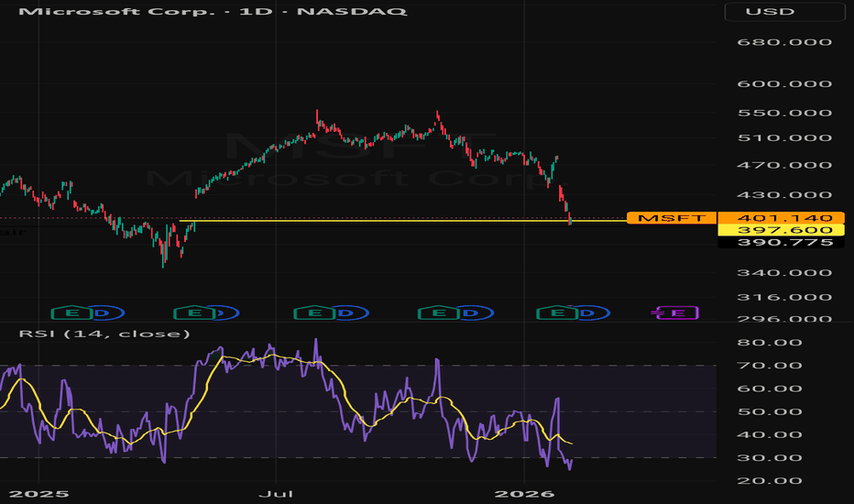Click the Microsoft Corp. 1D NASDAQ symbol title
Image resolution: width=854 pixels, height=504 pixels.
[x=213, y=11]
